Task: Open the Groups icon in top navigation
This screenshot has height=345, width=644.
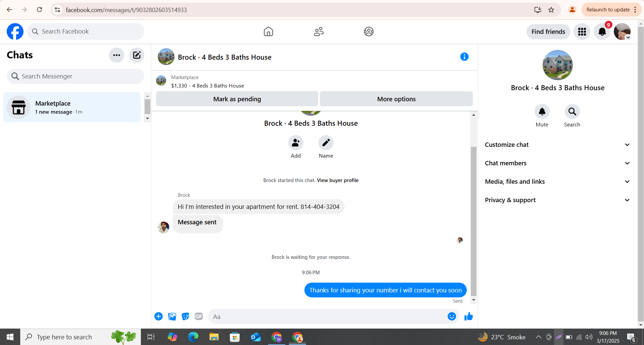Action: tap(369, 32)
